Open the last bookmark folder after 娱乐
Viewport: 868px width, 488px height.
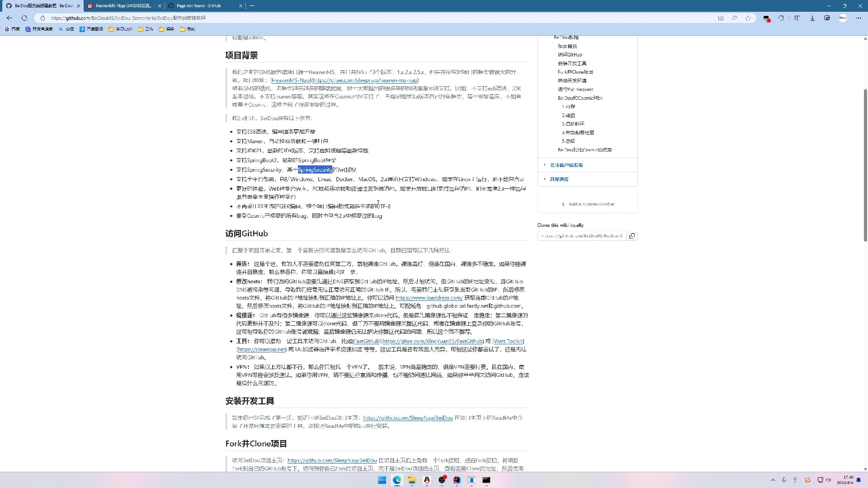[x=187, y=29]
